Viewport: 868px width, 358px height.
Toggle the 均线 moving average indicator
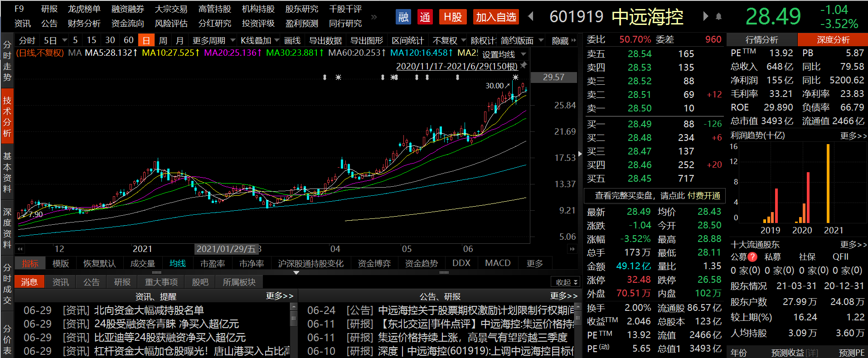point(177,263)
